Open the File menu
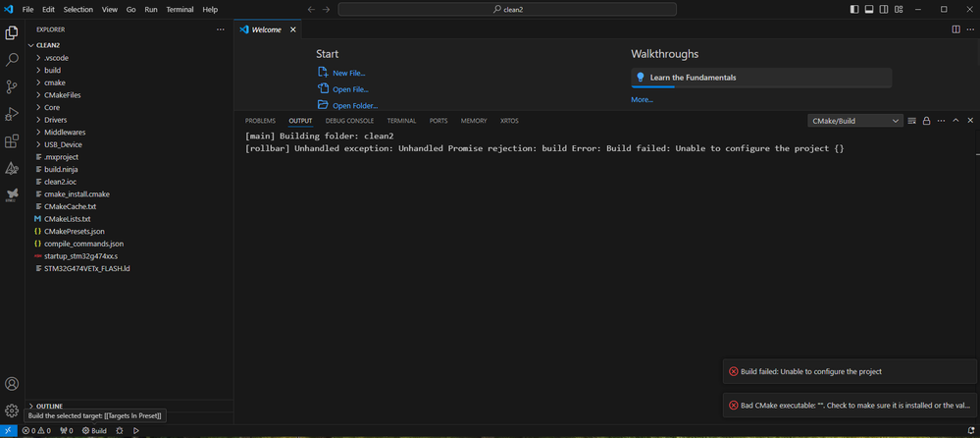 coord(28,10)
